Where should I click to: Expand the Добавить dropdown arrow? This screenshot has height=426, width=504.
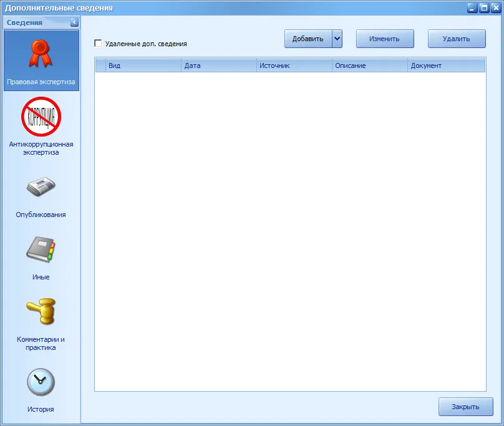tap(337, 39)
